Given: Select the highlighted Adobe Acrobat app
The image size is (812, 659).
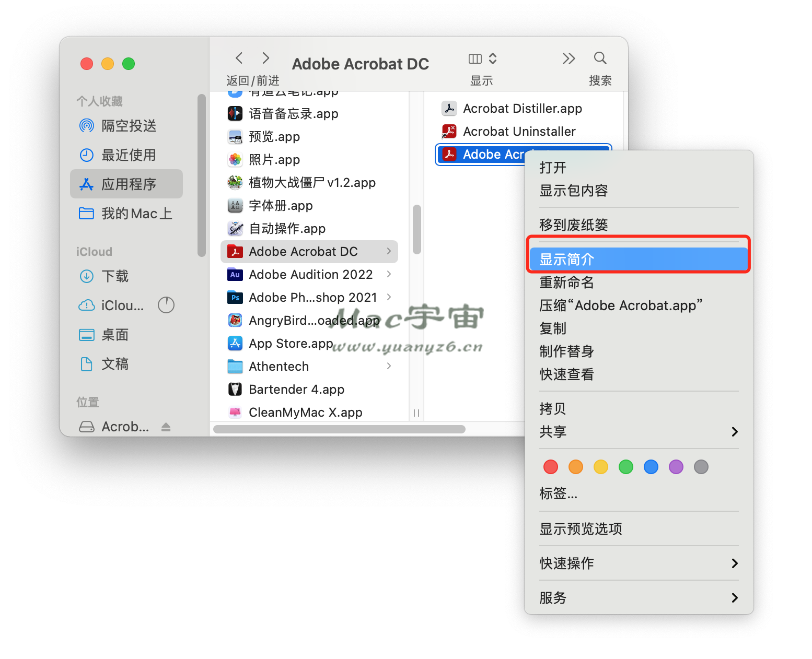Looking at the screenshot, I should [x=480, y=155].
